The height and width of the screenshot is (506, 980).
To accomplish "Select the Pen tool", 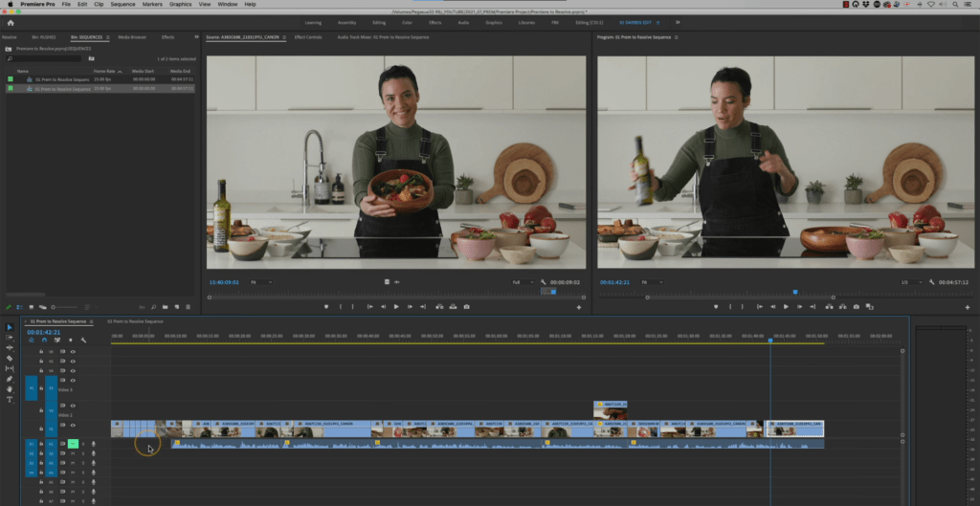I will (x=10, y=379).
